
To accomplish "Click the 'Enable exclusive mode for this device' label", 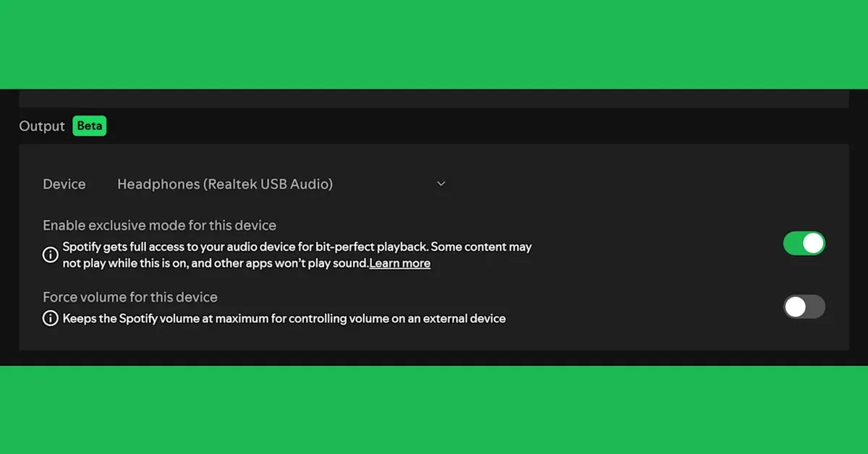I will click(x=159, y=226).
